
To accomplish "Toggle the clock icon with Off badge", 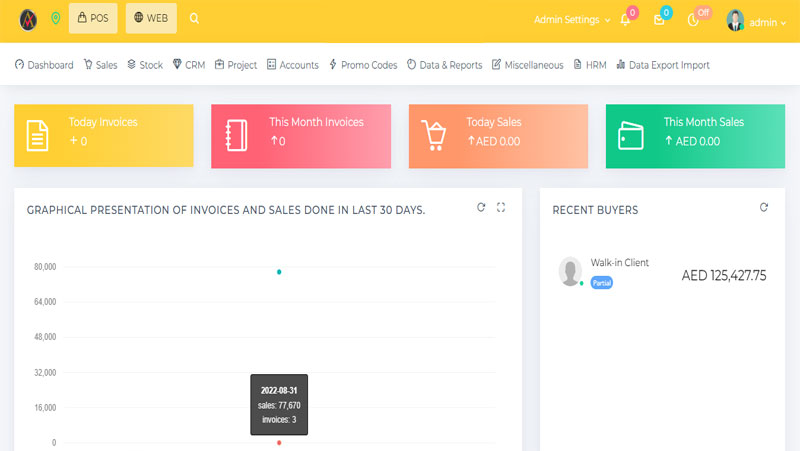I will click(694, 20).
